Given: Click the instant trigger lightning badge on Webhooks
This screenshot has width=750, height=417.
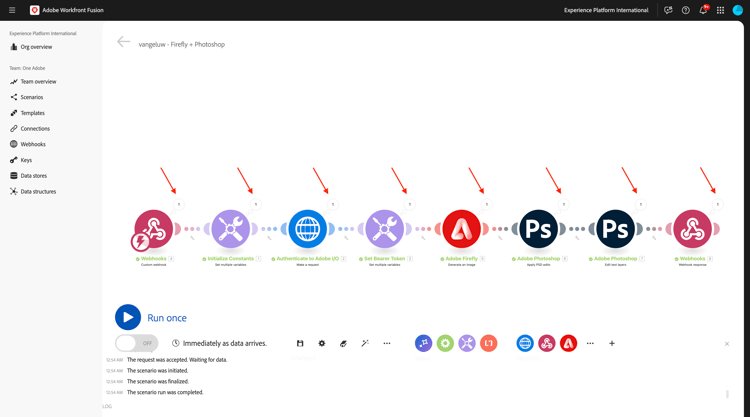Looking at the screenshot, I should pyautogui.click(x=141, y=241).
